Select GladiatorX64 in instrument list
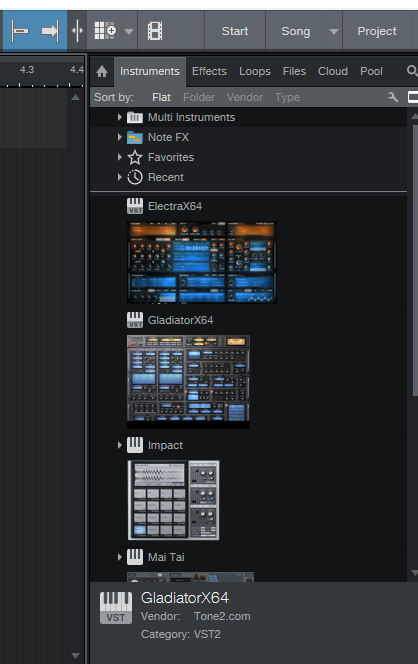The width and height of the screenshot is (418, 664). 180,320
